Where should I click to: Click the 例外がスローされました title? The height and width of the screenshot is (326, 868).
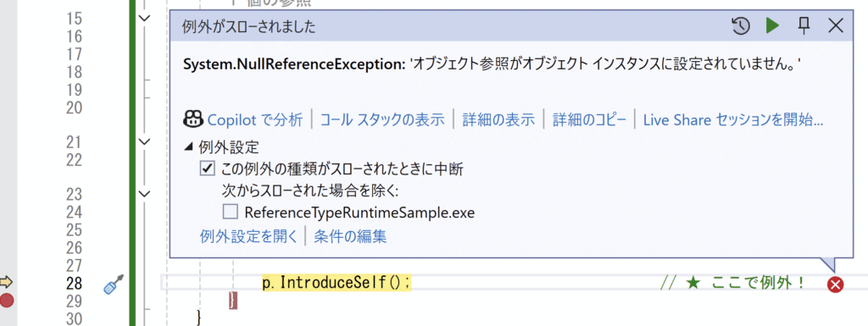(x=249, y=26)
